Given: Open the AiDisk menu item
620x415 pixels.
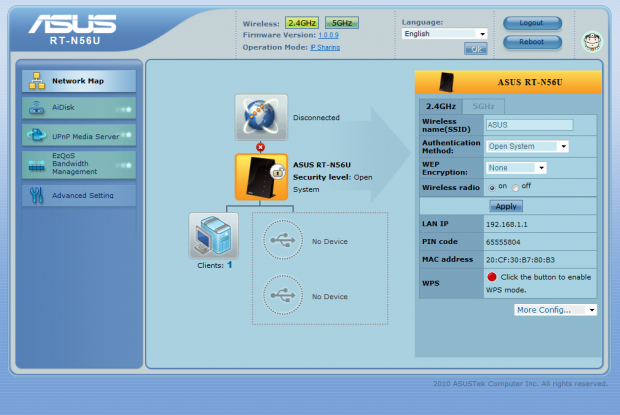Looking at the screenshot, I should (x=79, y=108).
